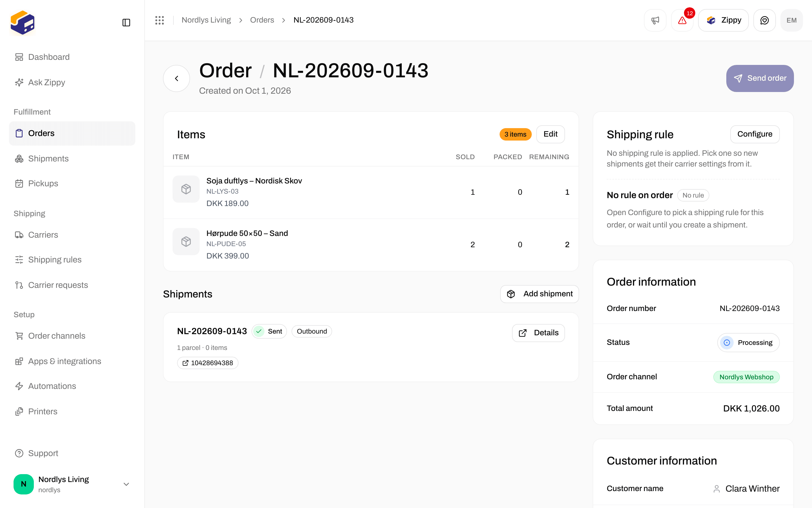Viewport: 812px width, 508px height.
Task: Click the Edit button in Items
Action: [550, 134]
